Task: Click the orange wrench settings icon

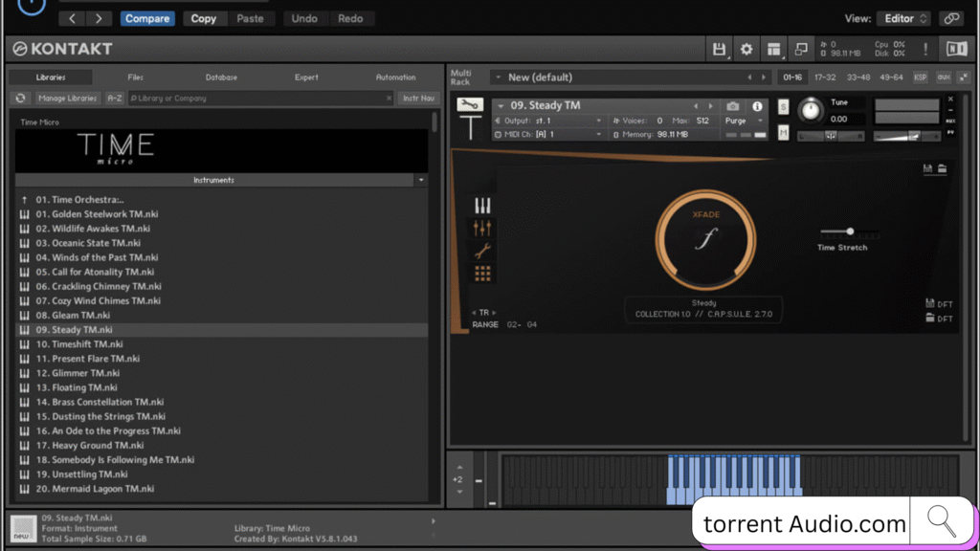Action: (482, 251)
